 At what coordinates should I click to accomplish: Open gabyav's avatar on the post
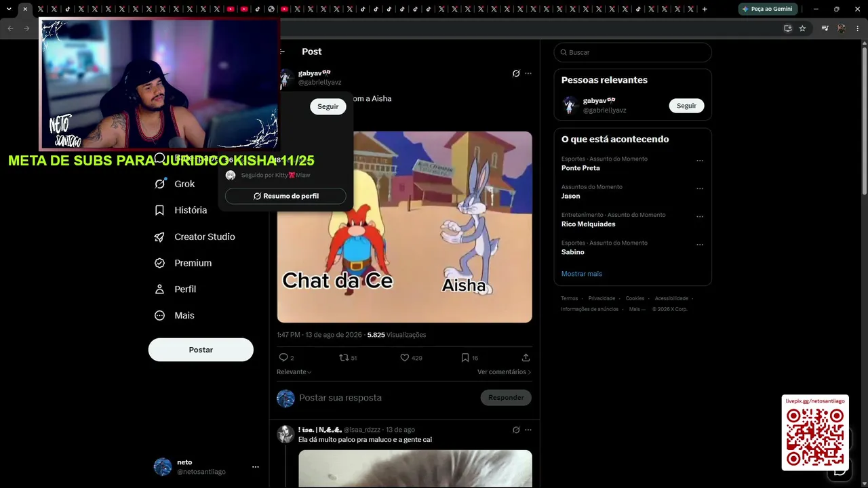click(286, 77)
